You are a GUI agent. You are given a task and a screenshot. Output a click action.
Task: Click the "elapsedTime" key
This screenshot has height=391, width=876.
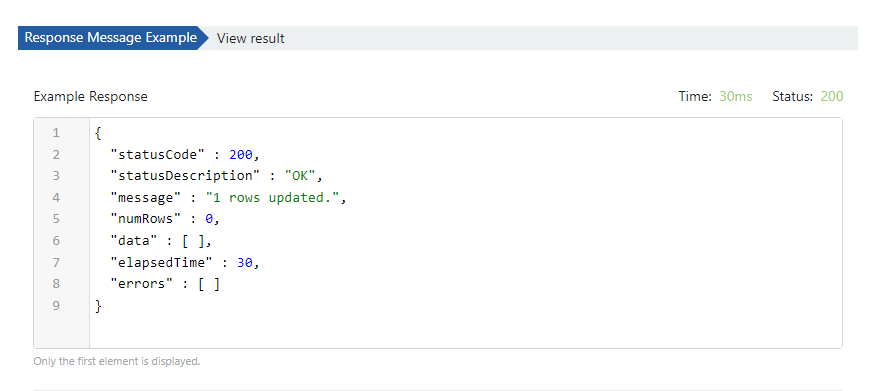coord(162,262)
